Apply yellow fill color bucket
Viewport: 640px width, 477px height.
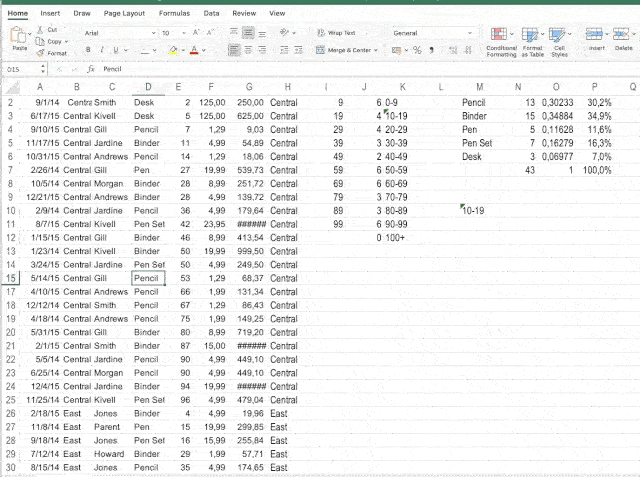tap(173, 50)
